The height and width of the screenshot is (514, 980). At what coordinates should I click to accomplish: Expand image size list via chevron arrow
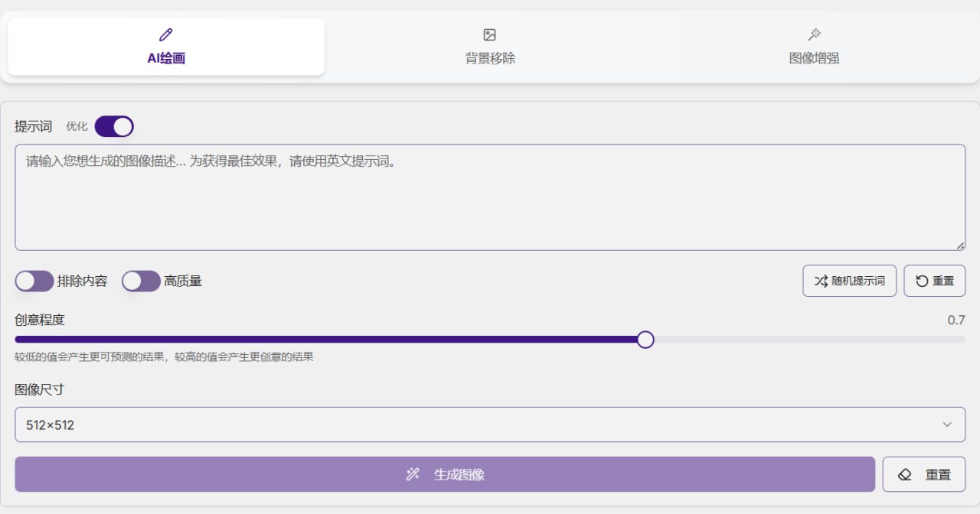947,425
